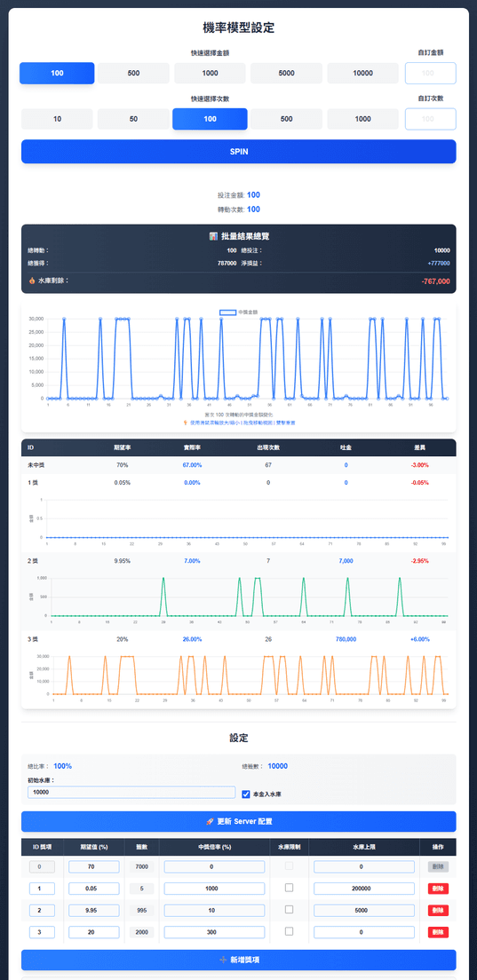
Task: Click the initial reservoir (初始水庫) input field
Action: [x=131, y=792]
